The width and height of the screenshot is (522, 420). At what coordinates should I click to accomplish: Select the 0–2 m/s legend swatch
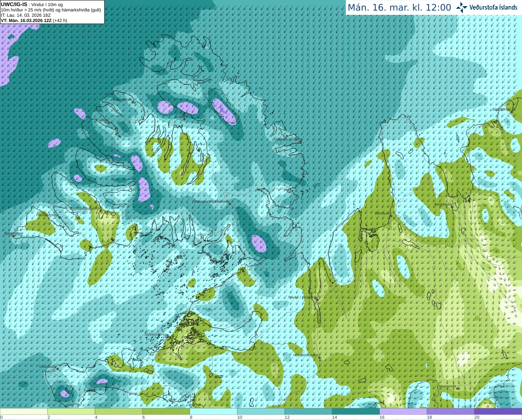[24, 411]
